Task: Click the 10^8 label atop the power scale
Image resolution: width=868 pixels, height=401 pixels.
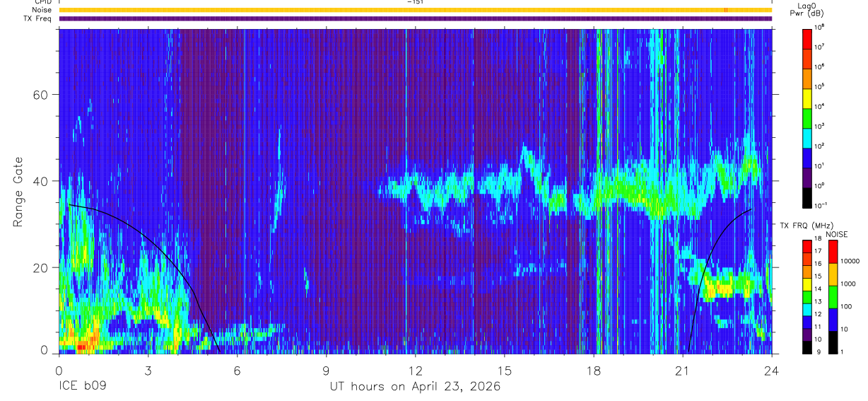Action: pos(819,27)
